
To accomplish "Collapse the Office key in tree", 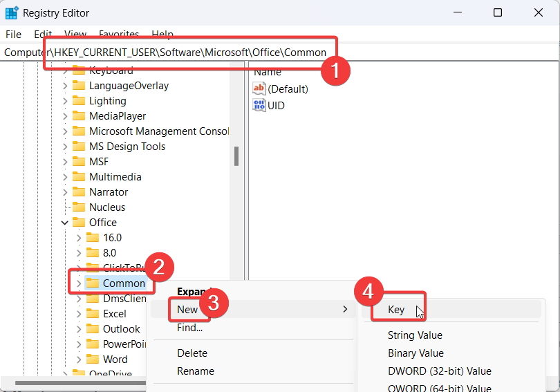I will click(x=65, y=223).
